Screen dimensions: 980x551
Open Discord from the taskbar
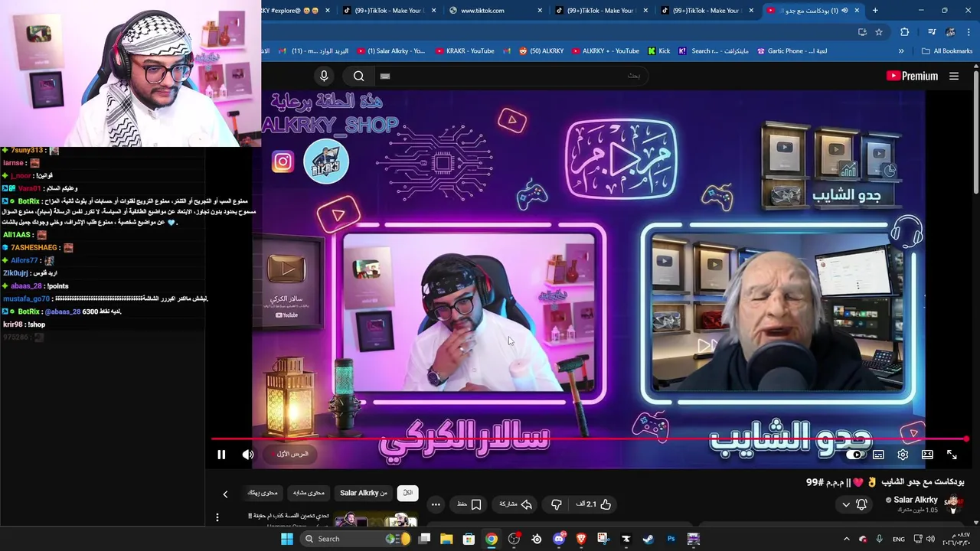click(x=559, y=539)
